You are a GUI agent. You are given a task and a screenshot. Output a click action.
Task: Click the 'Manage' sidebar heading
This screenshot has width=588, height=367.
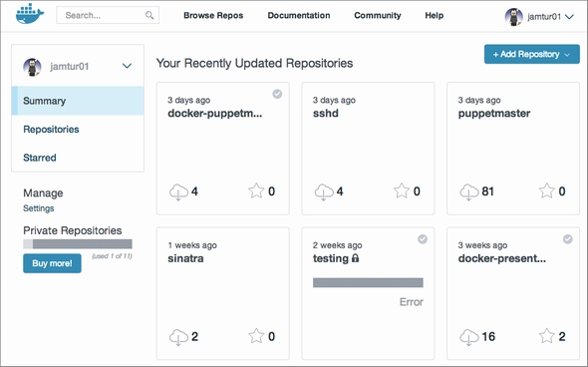[x=43, y=193]
